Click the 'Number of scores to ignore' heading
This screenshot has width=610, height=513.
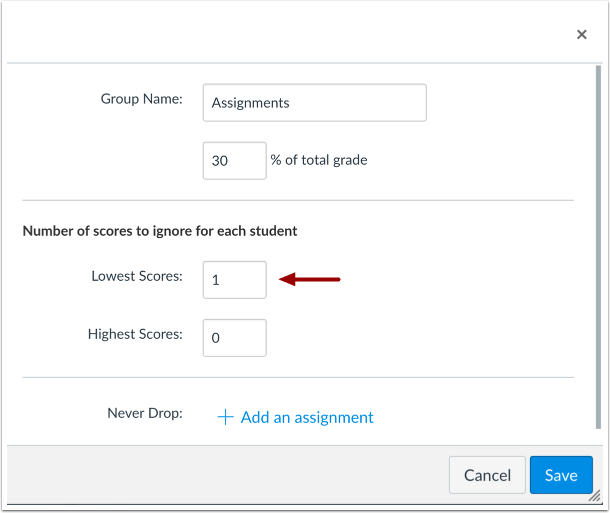click(160, 231)
